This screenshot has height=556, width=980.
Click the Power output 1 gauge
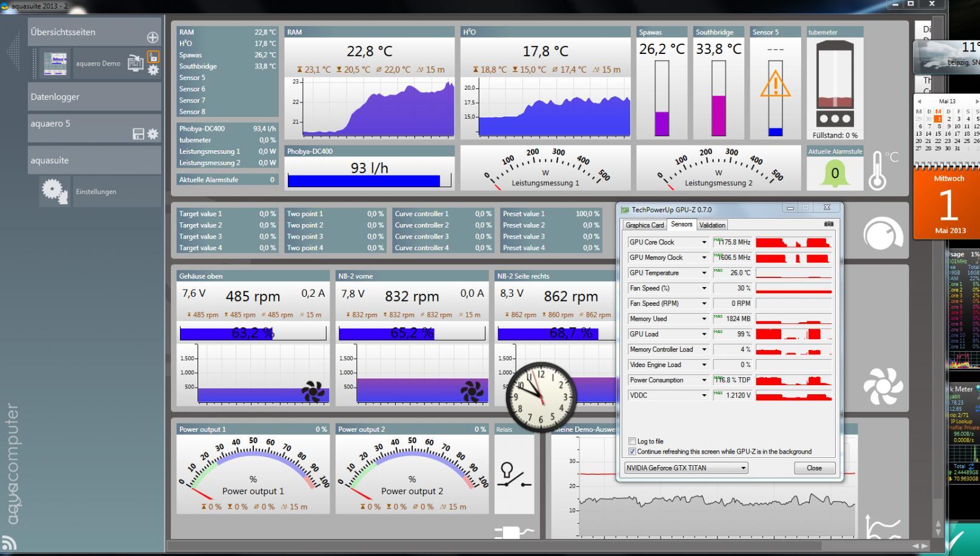(253, 468)
